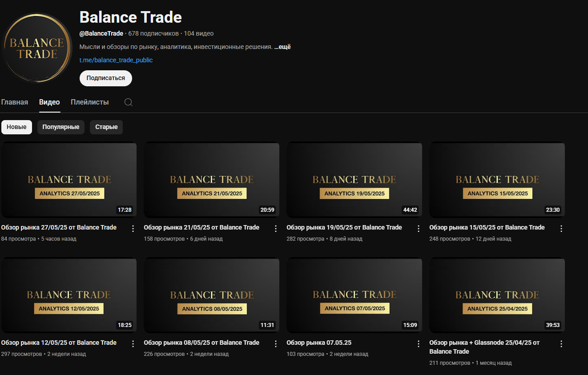Open the Balance Trade channel avatar

37,48
